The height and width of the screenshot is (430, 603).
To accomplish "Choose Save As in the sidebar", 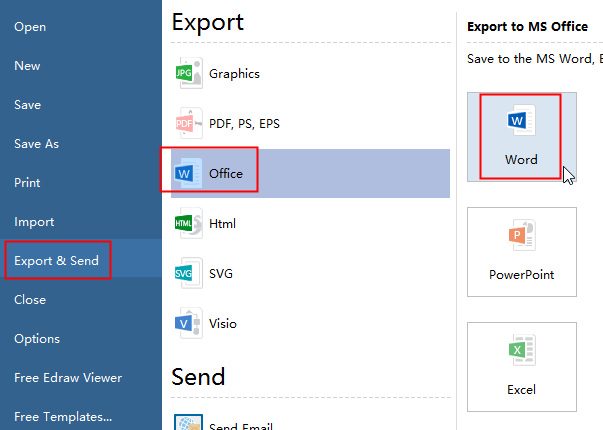I will [37, 144].
